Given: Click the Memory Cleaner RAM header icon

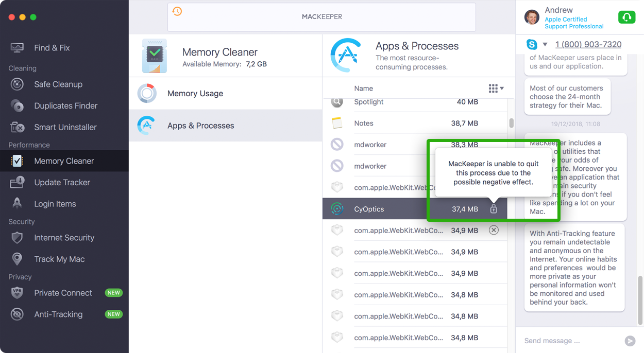Looking at the screenshot, I should [155, 56].
